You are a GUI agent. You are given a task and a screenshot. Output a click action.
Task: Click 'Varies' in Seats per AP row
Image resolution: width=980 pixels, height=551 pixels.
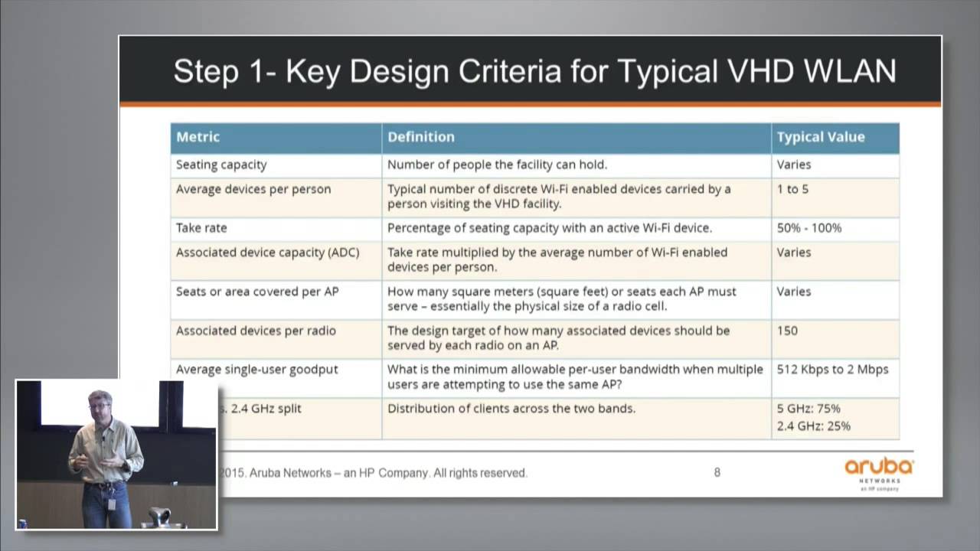pyautogui.click(x=793, y=292)
